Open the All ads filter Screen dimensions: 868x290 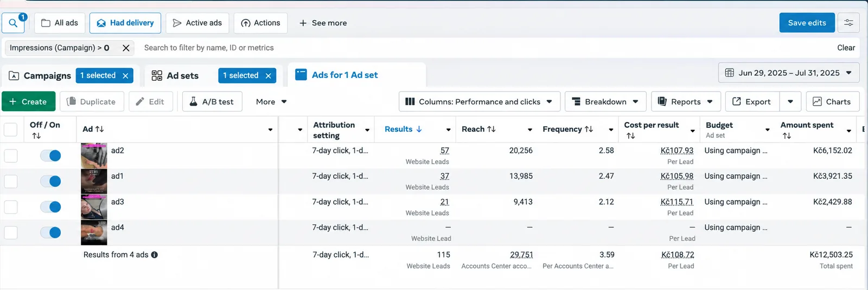(x=60, y=23)
